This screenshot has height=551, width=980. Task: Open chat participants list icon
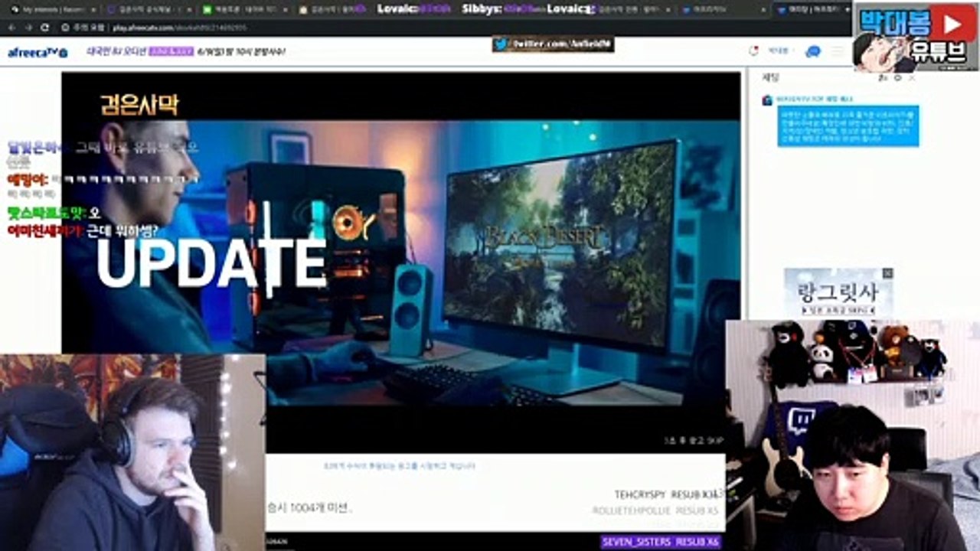(882, 77)
